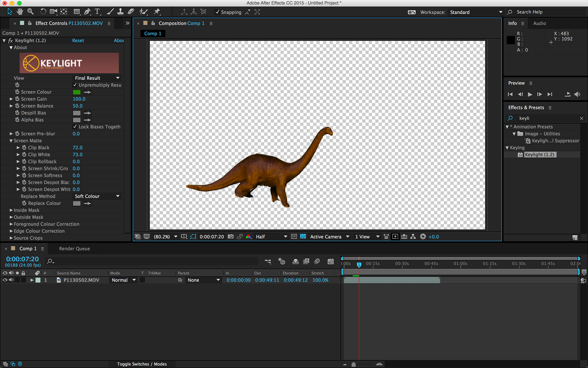This screenshot has width=588, height=368.
Task: Click Reset for the Keylight effect
Action: click(x=78, y=40)
